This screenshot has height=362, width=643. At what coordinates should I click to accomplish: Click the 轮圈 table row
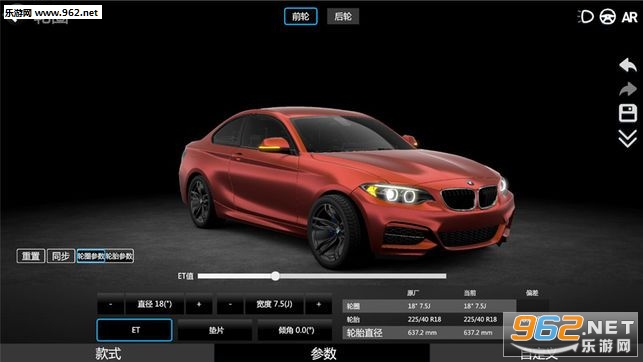click(x=429, y=306)
